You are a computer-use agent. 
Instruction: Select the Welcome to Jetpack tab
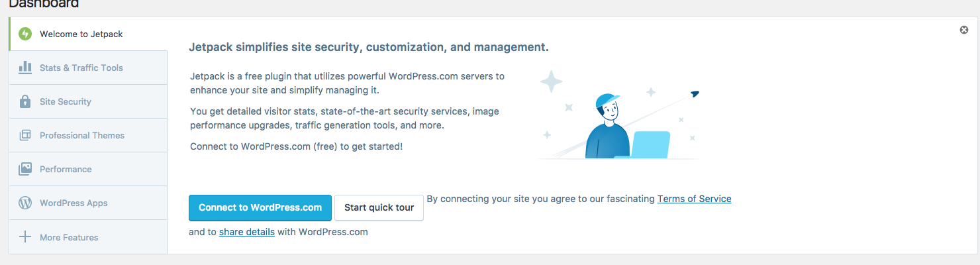point(81,34)
